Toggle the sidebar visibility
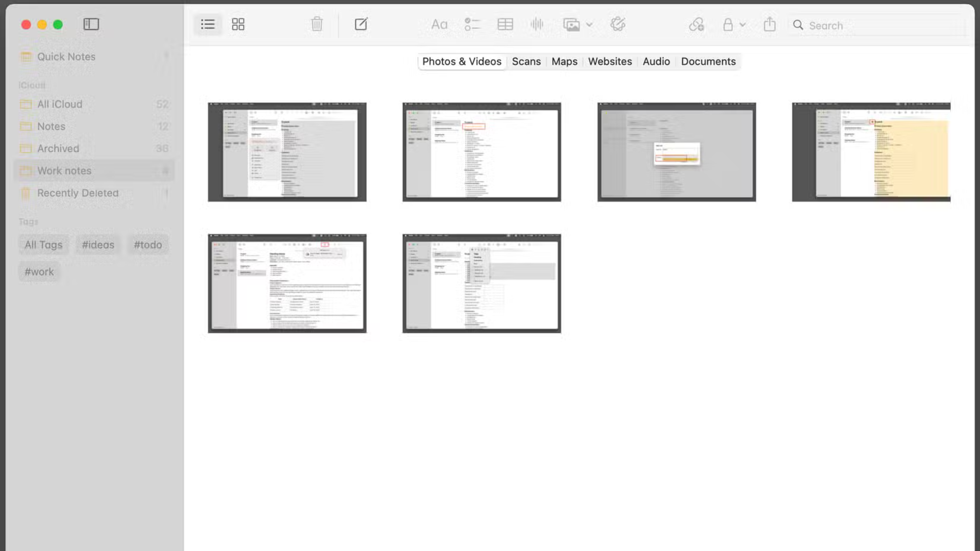This screenshot has height=551, width=980. 91,24
